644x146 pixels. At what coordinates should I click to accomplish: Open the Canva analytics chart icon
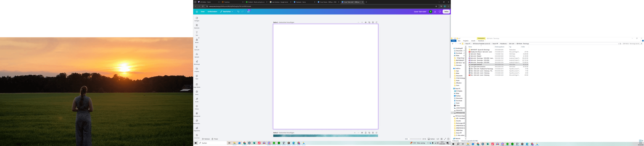tap(435, 12)
